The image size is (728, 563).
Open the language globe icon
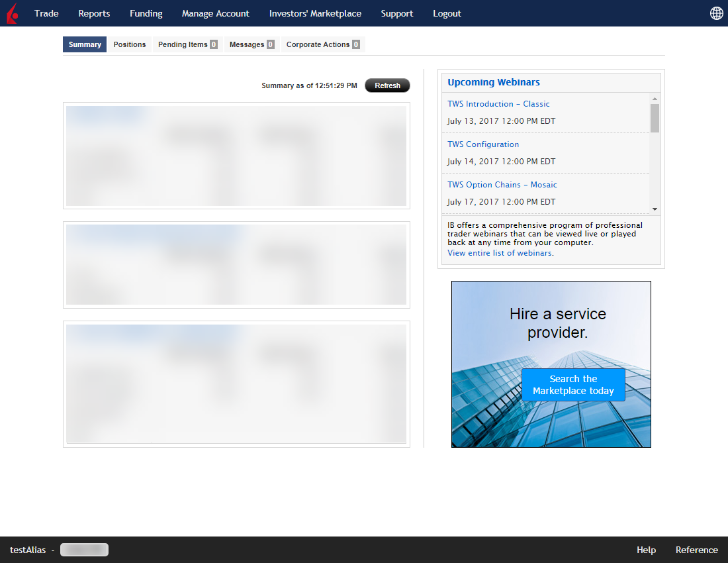(x=716, y=13)
